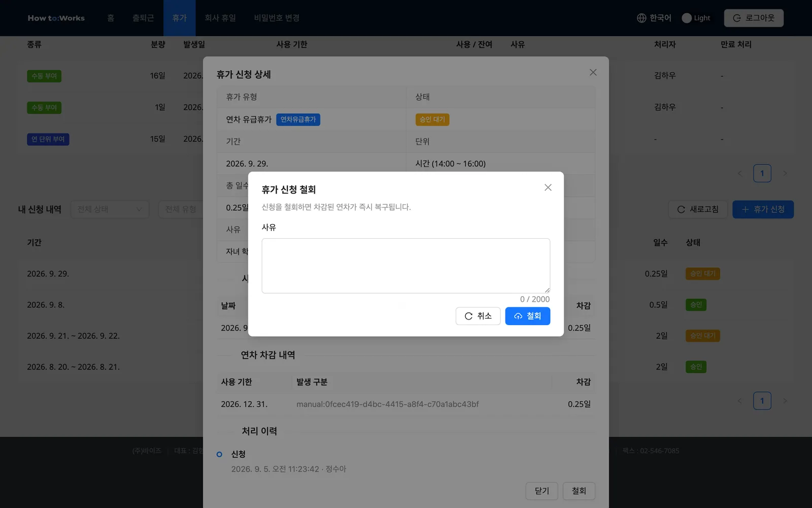The image size is (812, 508).
Task: Click 승인 status tag in 0.5일 row
Action: click(x=696, y=305)
